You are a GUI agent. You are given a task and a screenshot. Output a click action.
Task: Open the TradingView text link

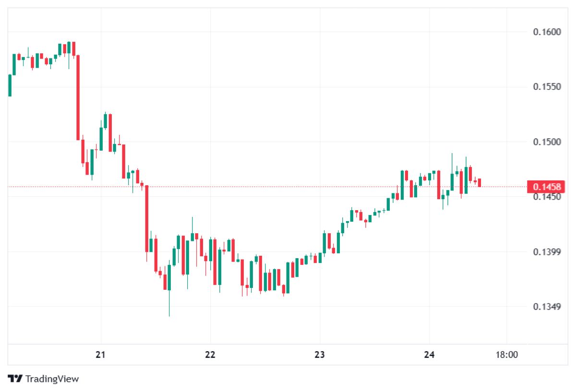point(52,379)
